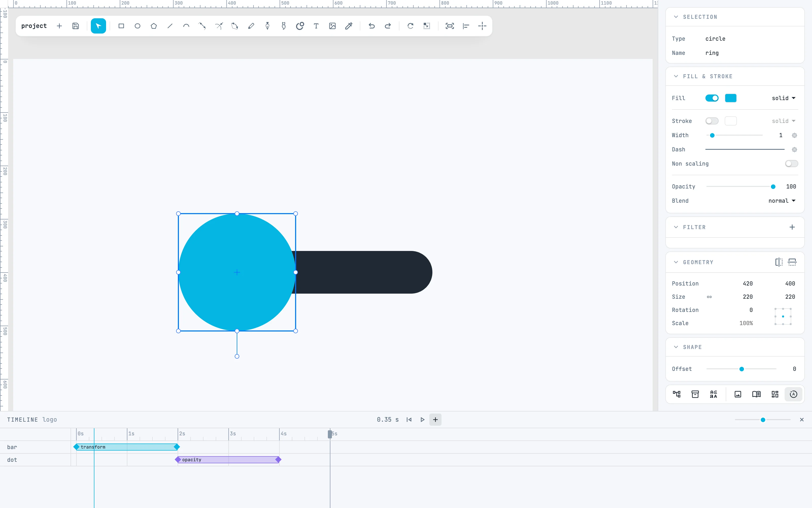Enable Non scaling stroke toggle

[791, 164]
